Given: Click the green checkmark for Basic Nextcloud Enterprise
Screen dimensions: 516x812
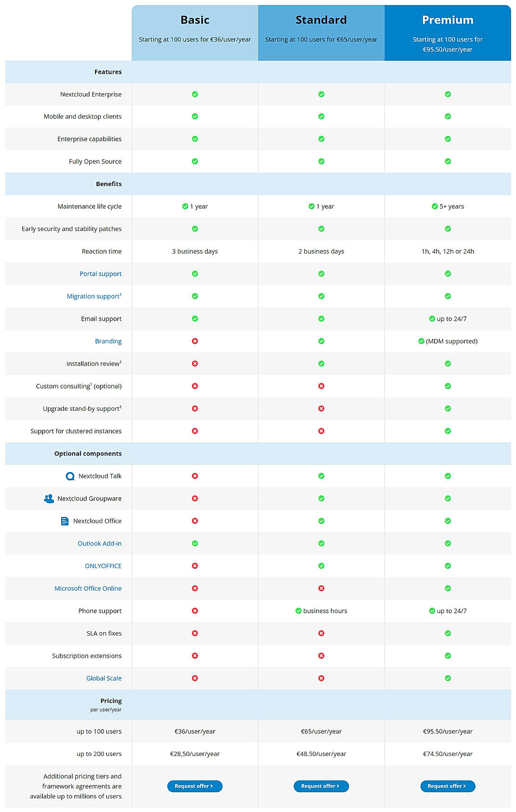Looking at the screenshot, I should [x=195, y=94].
